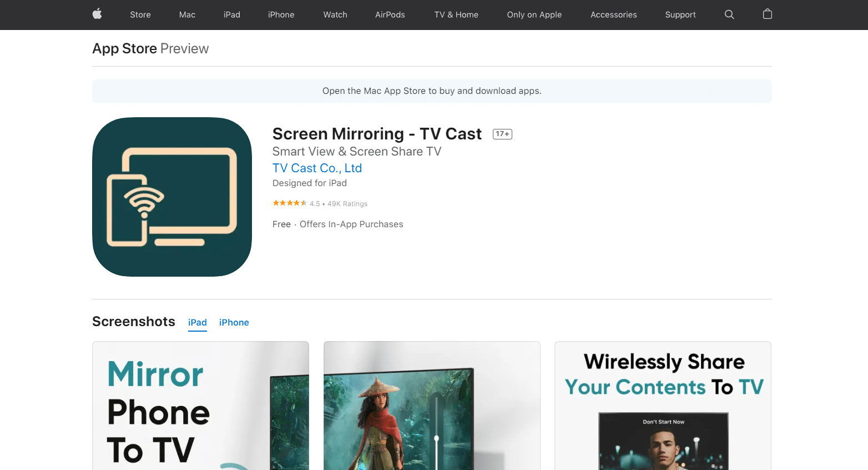The width and height of the screenshot is (868, 470).
Task: Open the Wirelessly Share Your Contents screenshot
Action: point(663,406)
